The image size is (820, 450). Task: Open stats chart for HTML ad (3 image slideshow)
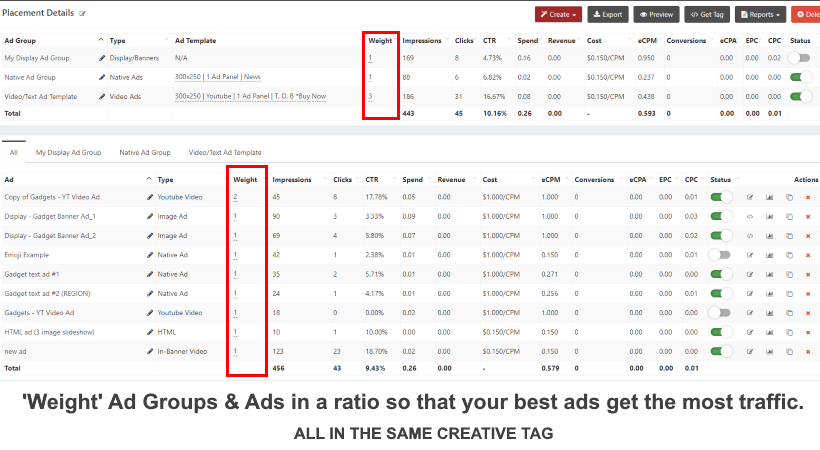769,332
